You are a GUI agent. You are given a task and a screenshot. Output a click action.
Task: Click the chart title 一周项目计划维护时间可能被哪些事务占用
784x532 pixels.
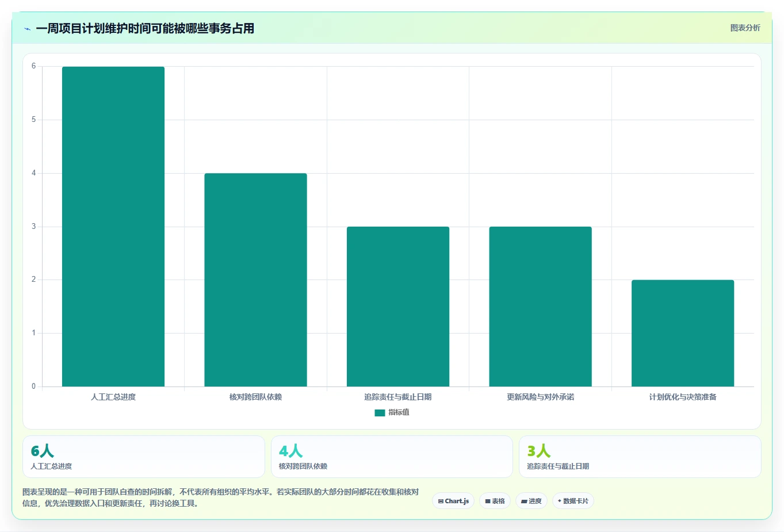coord(145,29)
